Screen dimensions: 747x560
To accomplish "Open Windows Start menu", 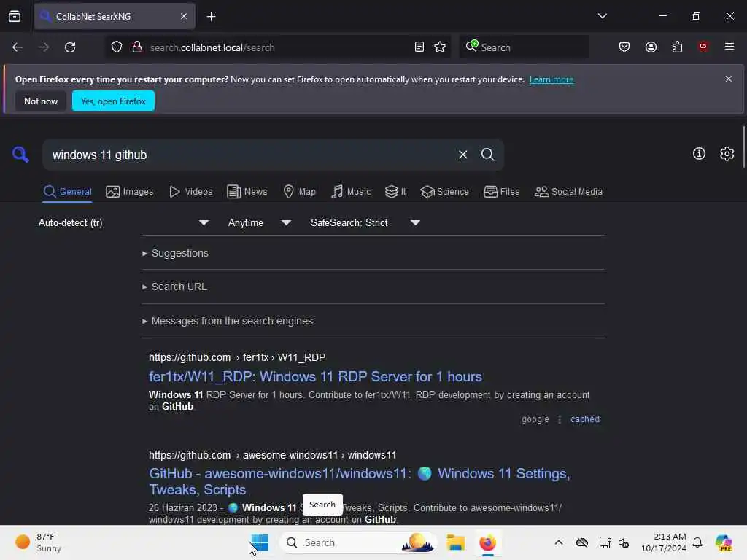I will point(260,542).
